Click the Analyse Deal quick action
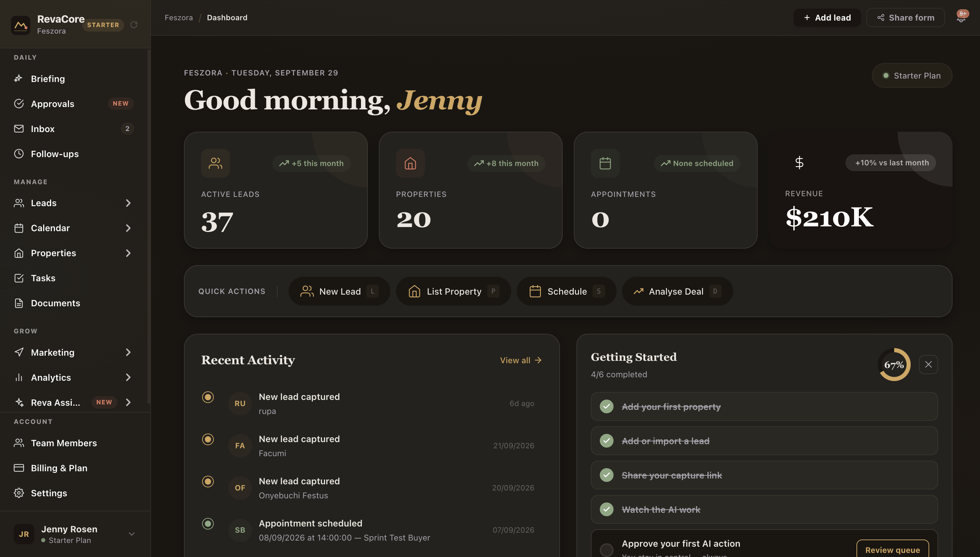Viewport: 980px width, 557px height. (677, 291)
